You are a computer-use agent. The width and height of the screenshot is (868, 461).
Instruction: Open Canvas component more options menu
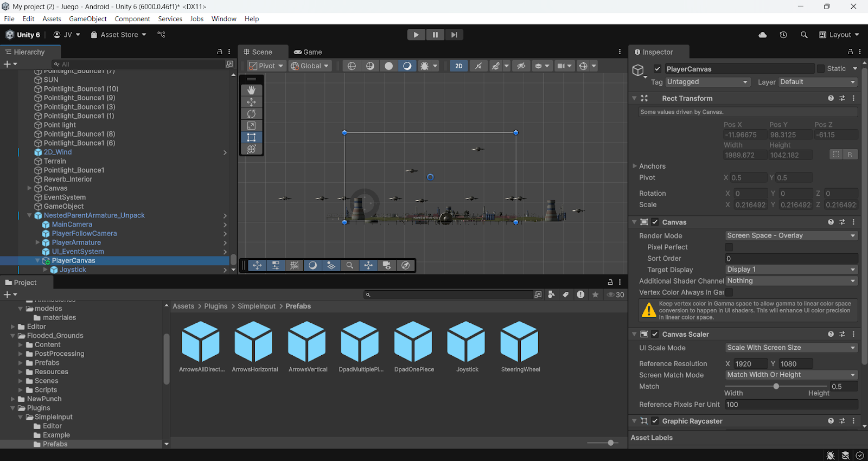click(853, 222)
